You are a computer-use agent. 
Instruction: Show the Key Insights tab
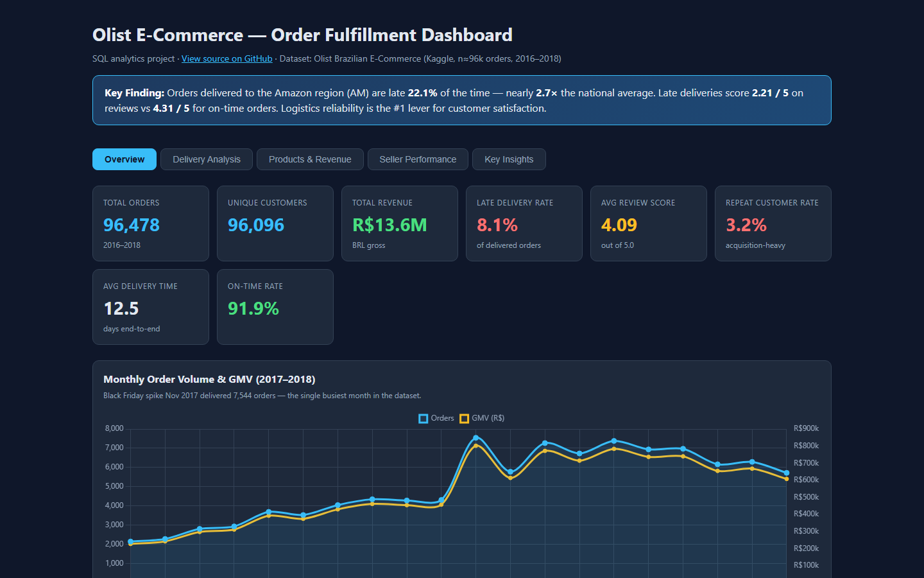pos(509,159)
